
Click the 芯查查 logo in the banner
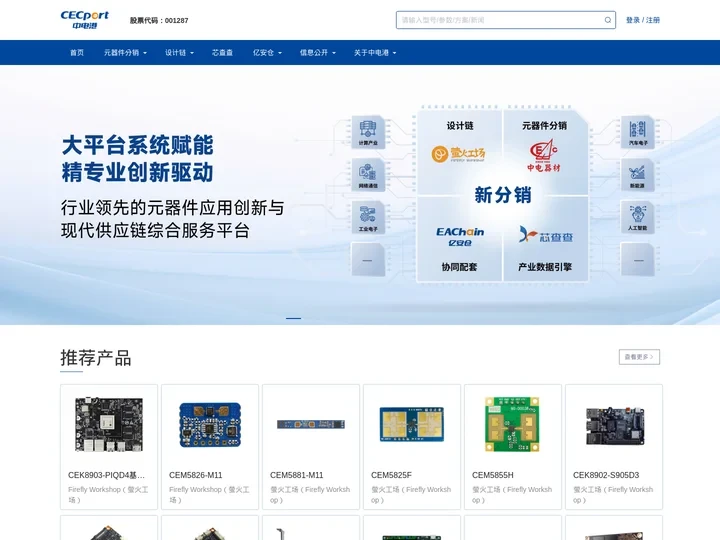coord(546,235)
